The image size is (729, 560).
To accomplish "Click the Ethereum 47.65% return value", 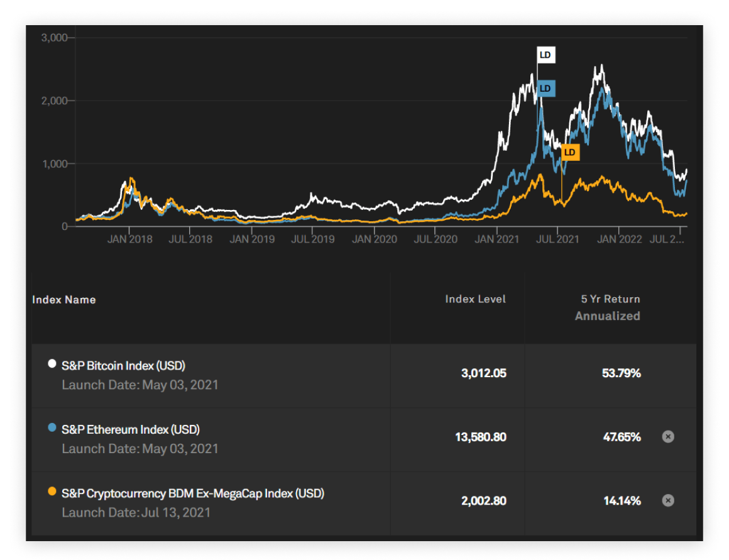I will (x=621, y=437).
